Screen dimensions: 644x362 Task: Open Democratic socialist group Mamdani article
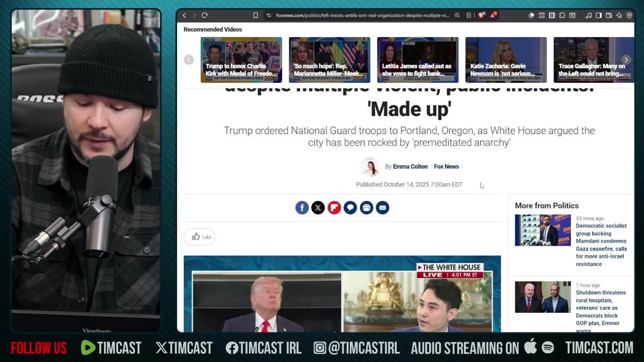click(601, 245)
